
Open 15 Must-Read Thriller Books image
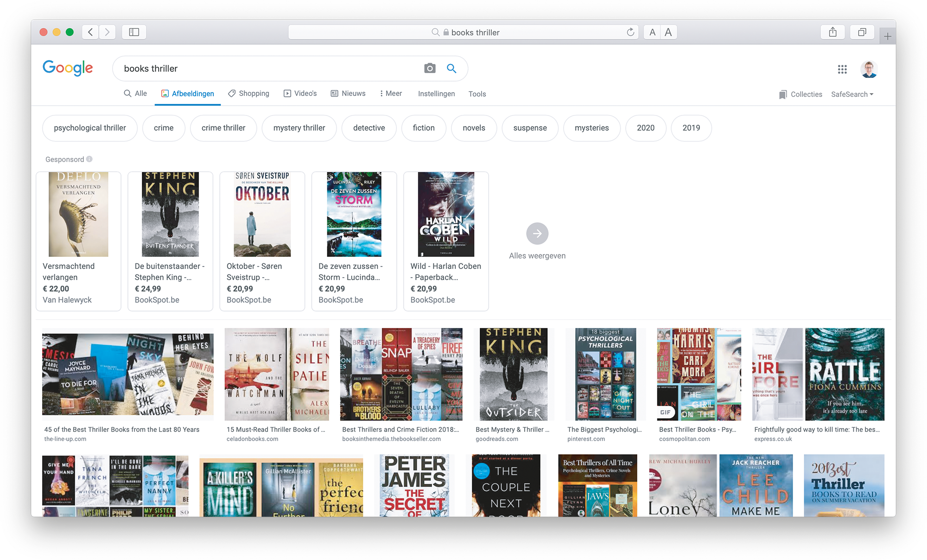277,374
